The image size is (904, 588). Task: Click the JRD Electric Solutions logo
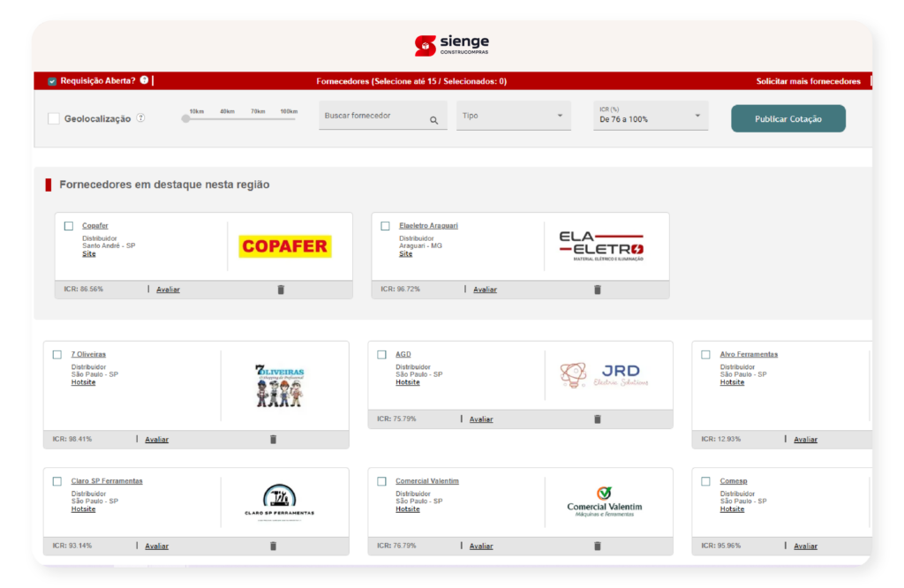tap(604, 375)
